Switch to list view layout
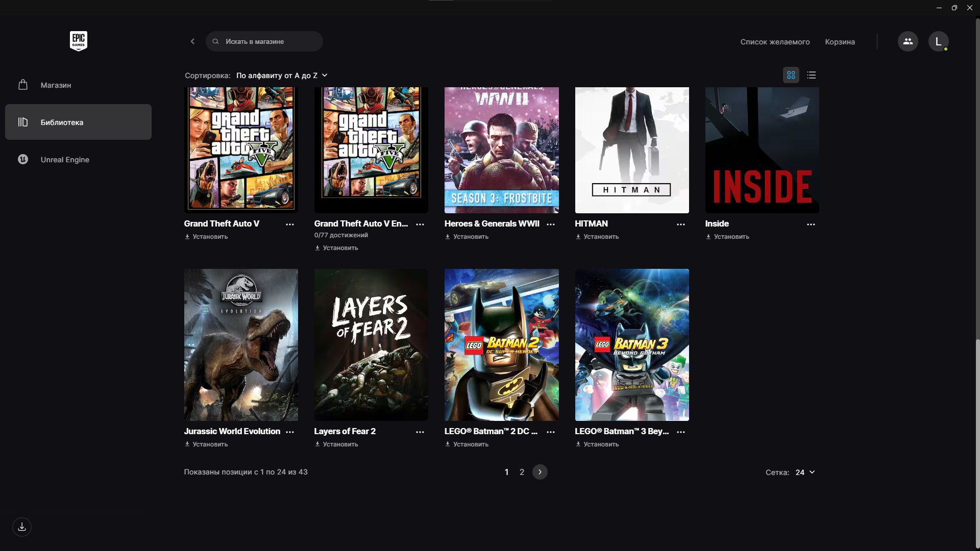Image resolution: width=980 pixels, height=551 pixels. [x=811, y=75]
